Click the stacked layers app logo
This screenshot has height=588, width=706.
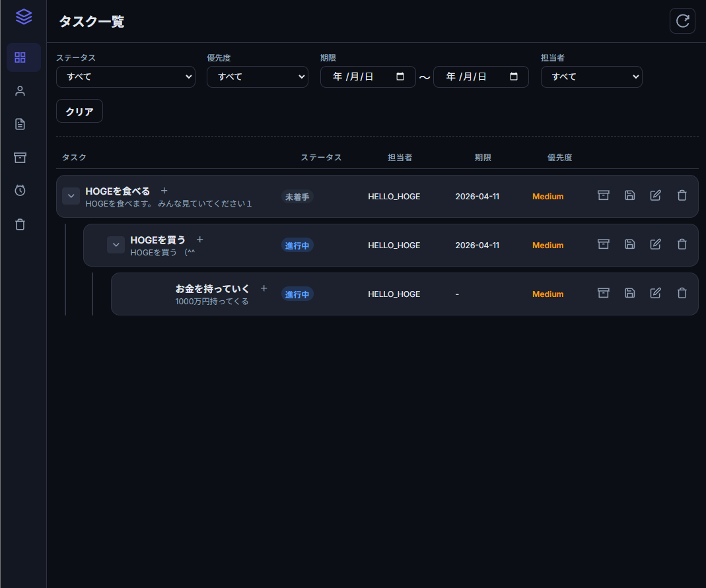click(x=23, y=16)
